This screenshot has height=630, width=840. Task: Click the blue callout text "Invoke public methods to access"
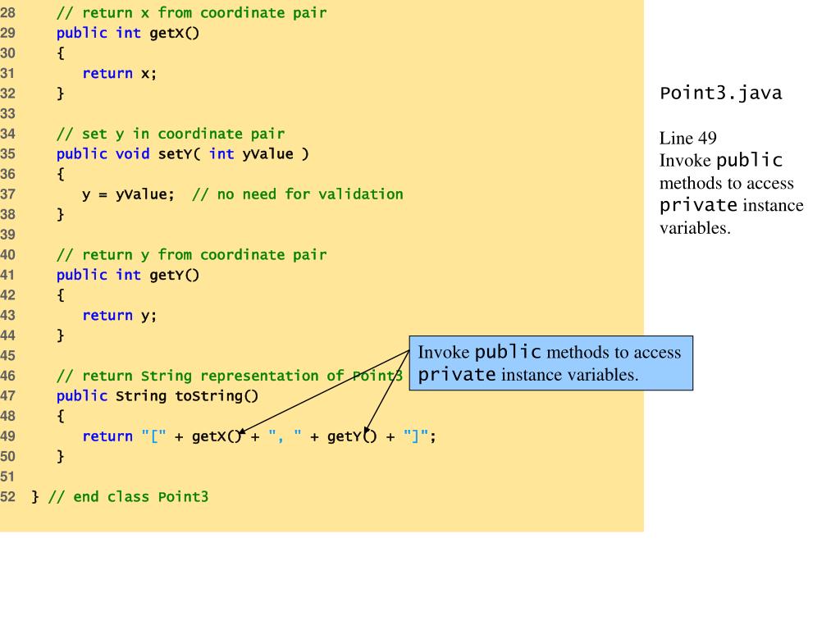point(549,353)
